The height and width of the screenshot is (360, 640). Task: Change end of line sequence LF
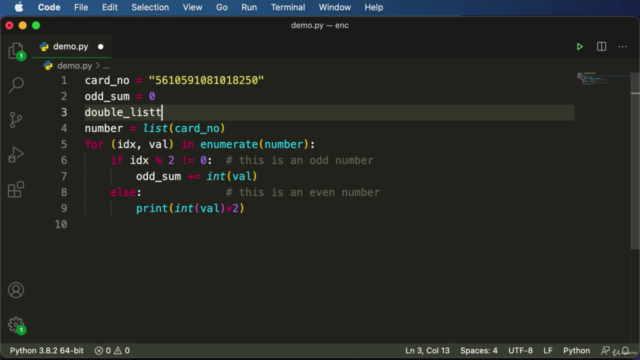[x=548, y=351]
